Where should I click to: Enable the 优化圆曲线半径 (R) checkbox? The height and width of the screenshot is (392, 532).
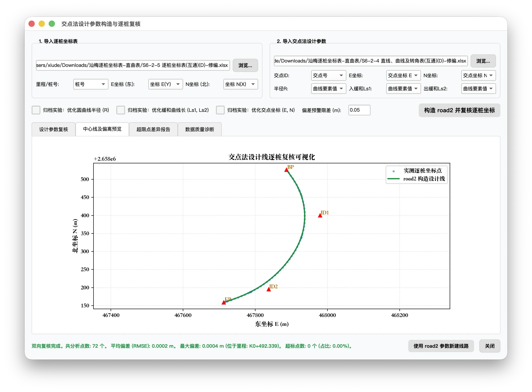(x=36, y=110)
